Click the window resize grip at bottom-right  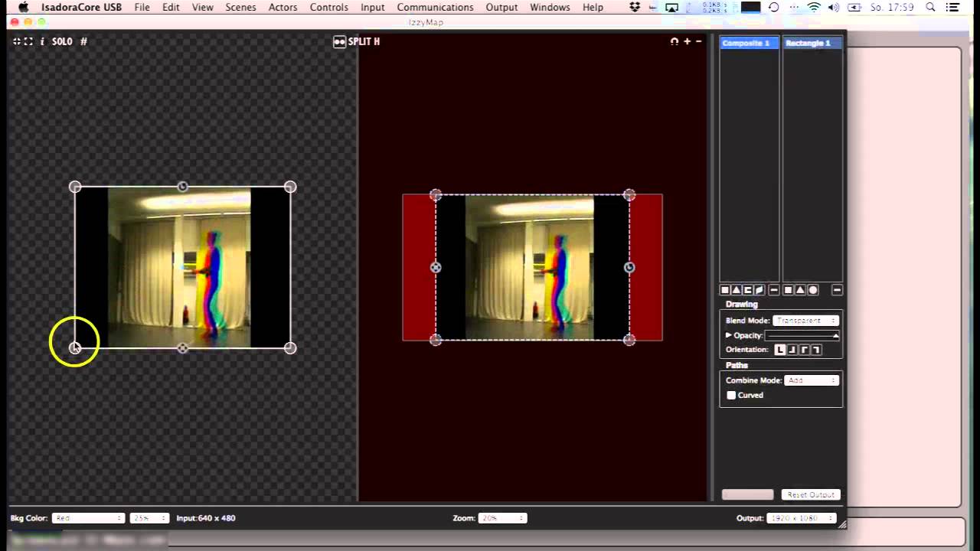[842, 524]
